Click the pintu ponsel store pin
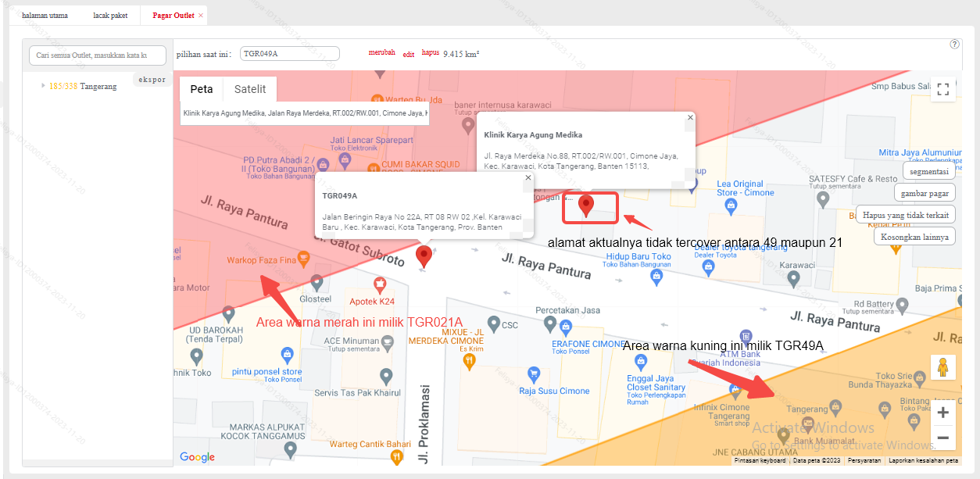 (x=288, y=356)
